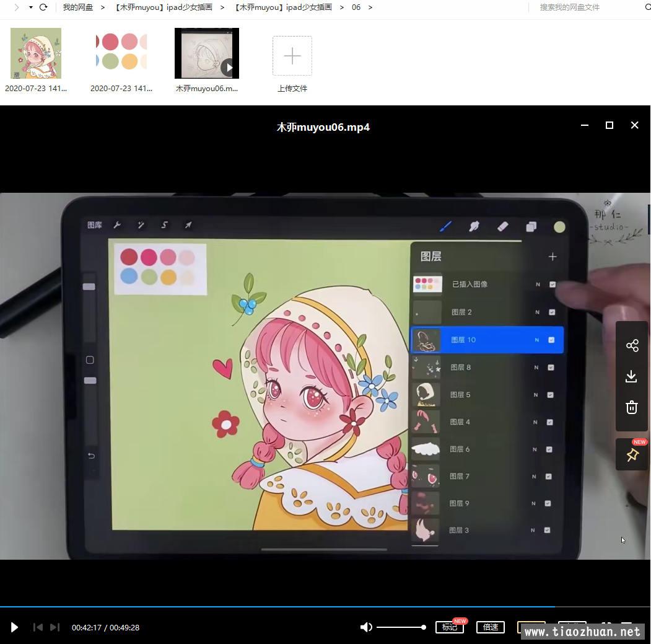
Task: Download the video using the download icon
Action: tap(632, 376)
